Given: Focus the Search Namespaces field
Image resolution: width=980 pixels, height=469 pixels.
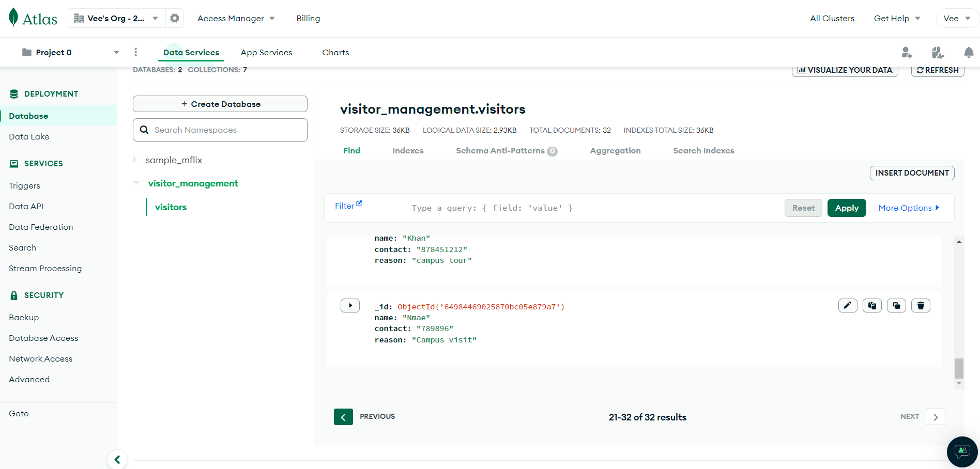Looking at the screenshot, I should point(220,130).
